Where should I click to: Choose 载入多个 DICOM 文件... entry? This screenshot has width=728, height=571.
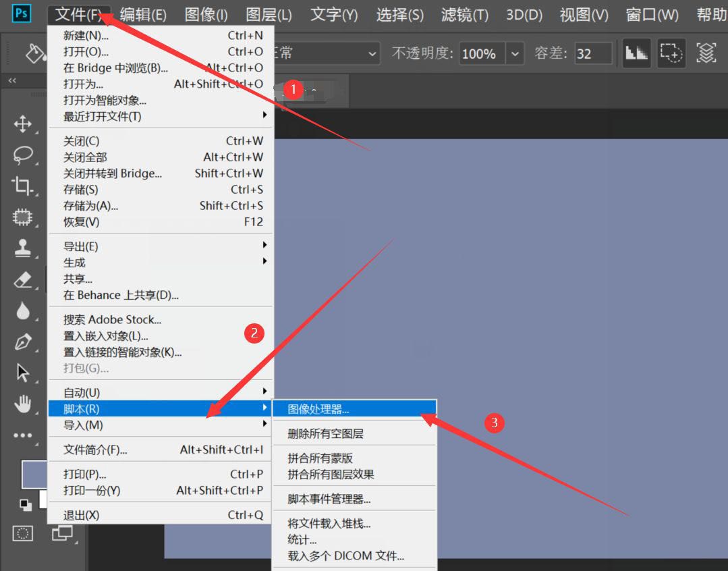coord(355,555)
